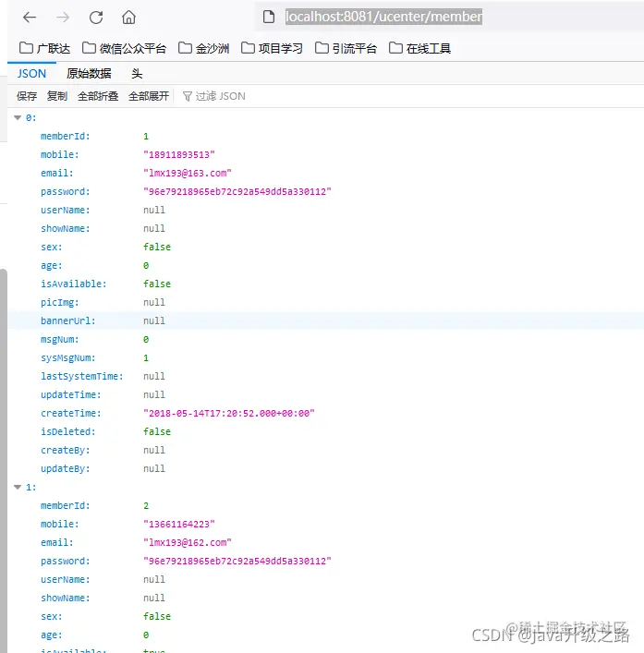Click the browser forward arrow
Screen dimensions: 644x653
pos(63,18)
